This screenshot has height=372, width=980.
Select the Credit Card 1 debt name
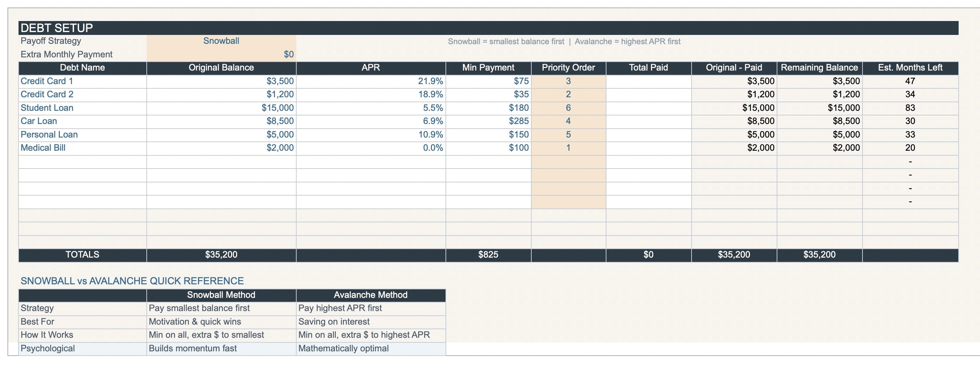[83, 82]
